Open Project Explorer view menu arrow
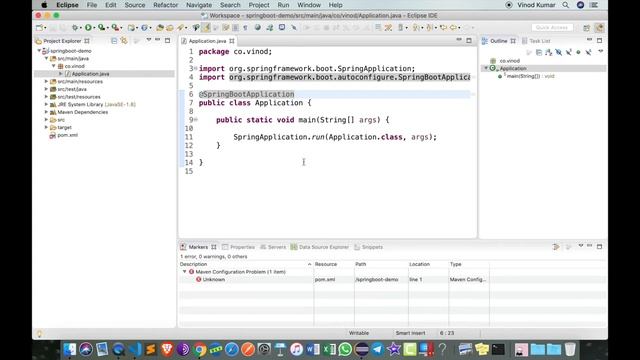640x360 pixels. tap(149, 40)
